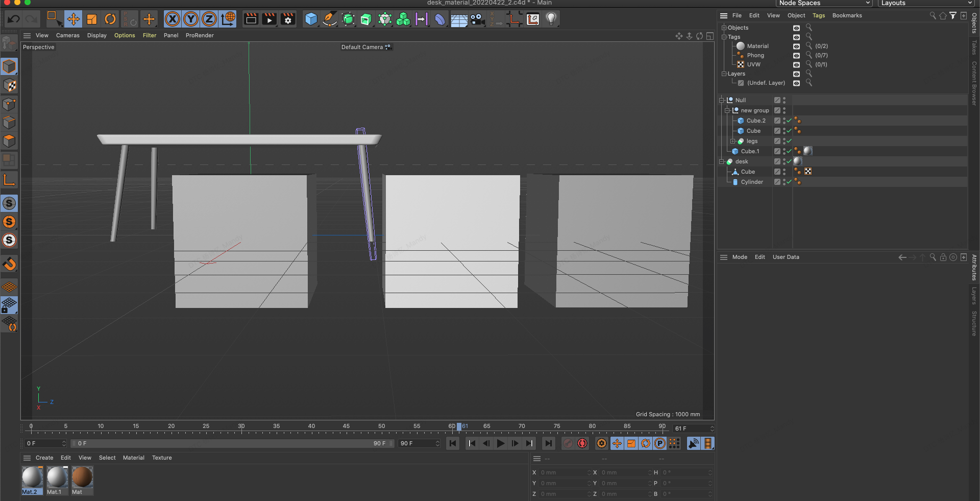Select Cube.2 in the object tree
The image size is (980, 501).
coord(755,121)
